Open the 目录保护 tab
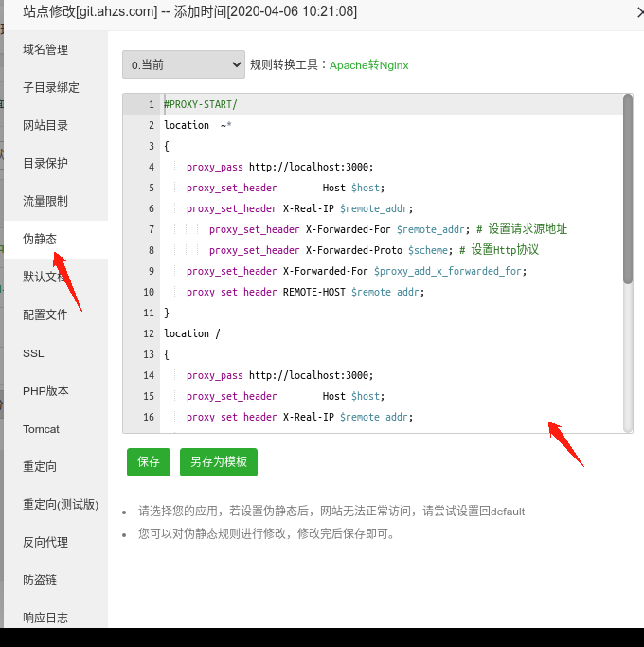Screen dimensions: 644x647 point(45,163)
